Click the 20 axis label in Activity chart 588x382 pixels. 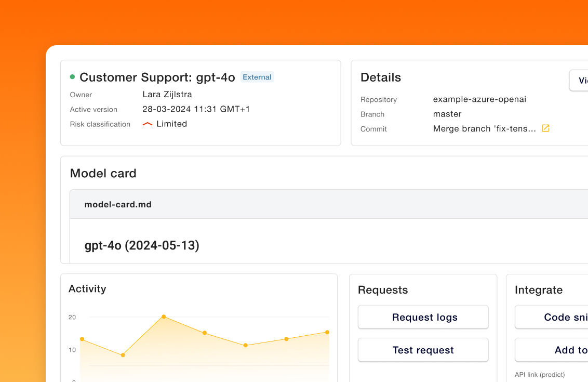[x=72, y=317]
